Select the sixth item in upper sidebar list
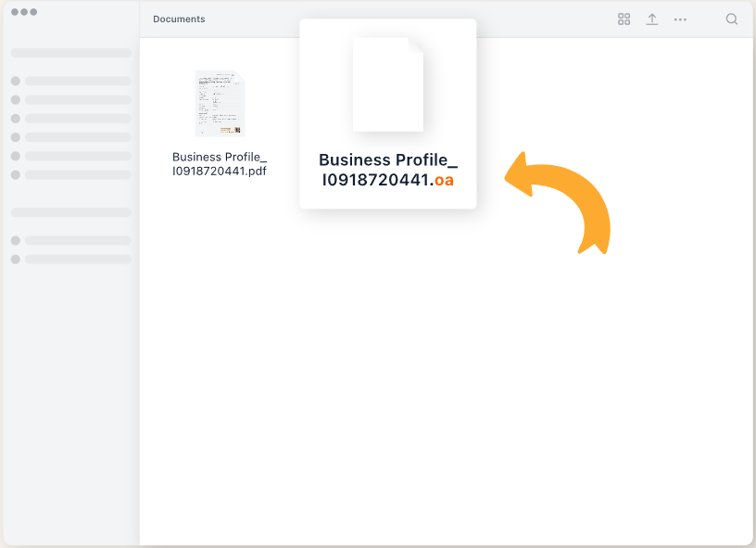The height and width of the screenshot is (548, 756). pyautogui.click(x=71, y=174)
